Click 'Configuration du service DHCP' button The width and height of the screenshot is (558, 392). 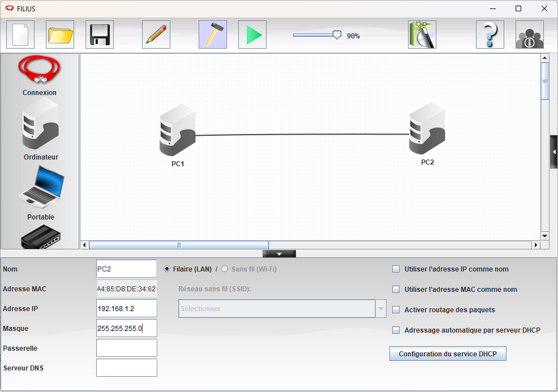[448, 354]
